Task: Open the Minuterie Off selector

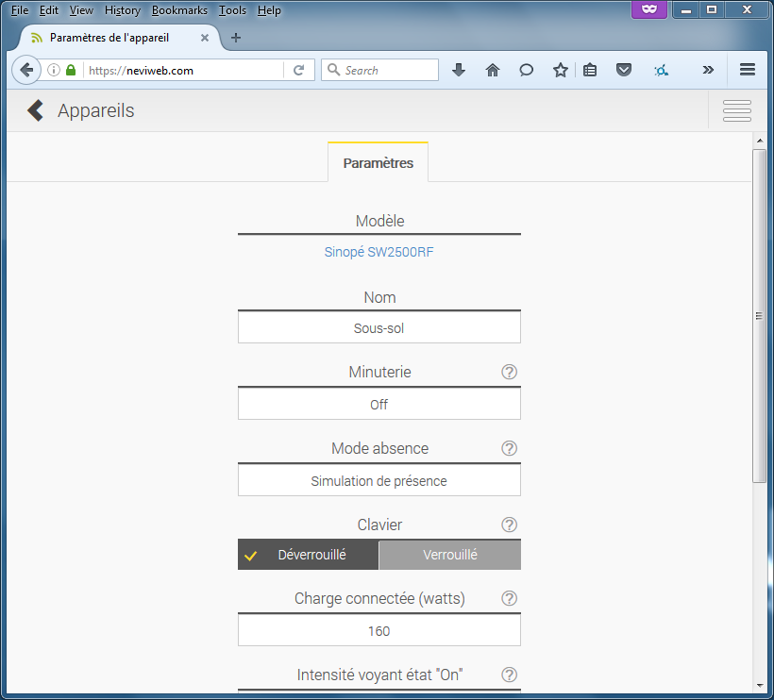Action: (379, 405)
